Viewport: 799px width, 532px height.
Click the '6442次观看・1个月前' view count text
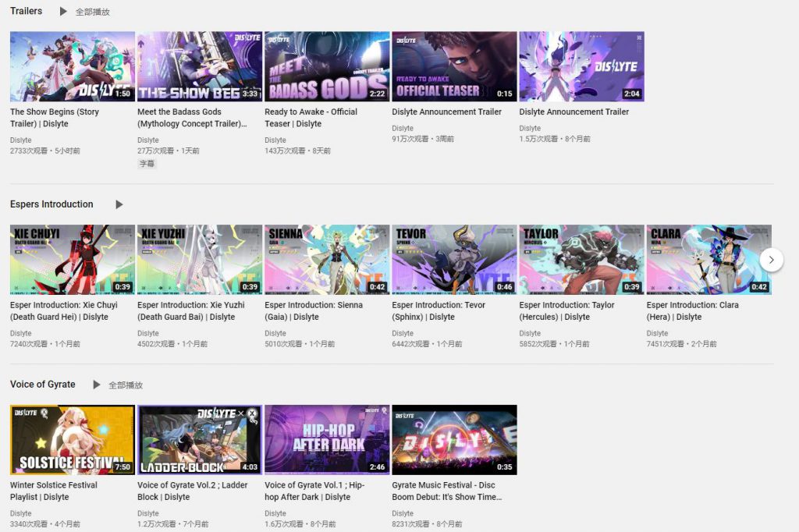[x=427, y=344]
